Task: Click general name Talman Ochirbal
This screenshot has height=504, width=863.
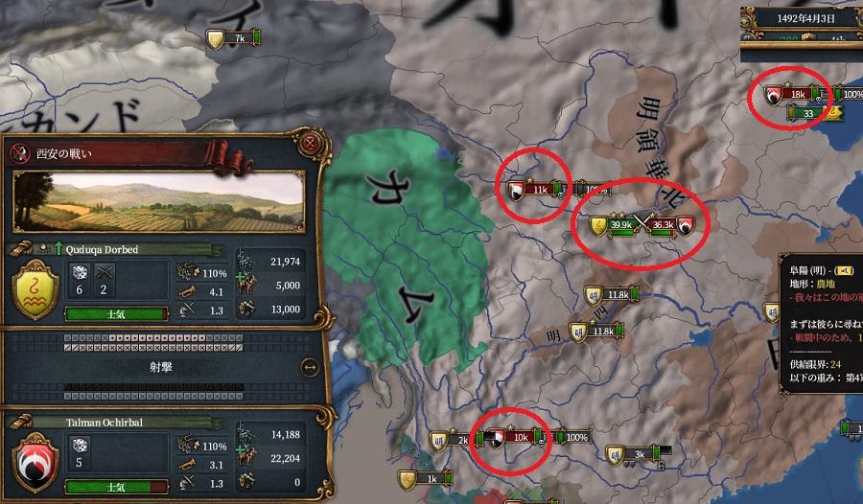Action: coord(105,423)
